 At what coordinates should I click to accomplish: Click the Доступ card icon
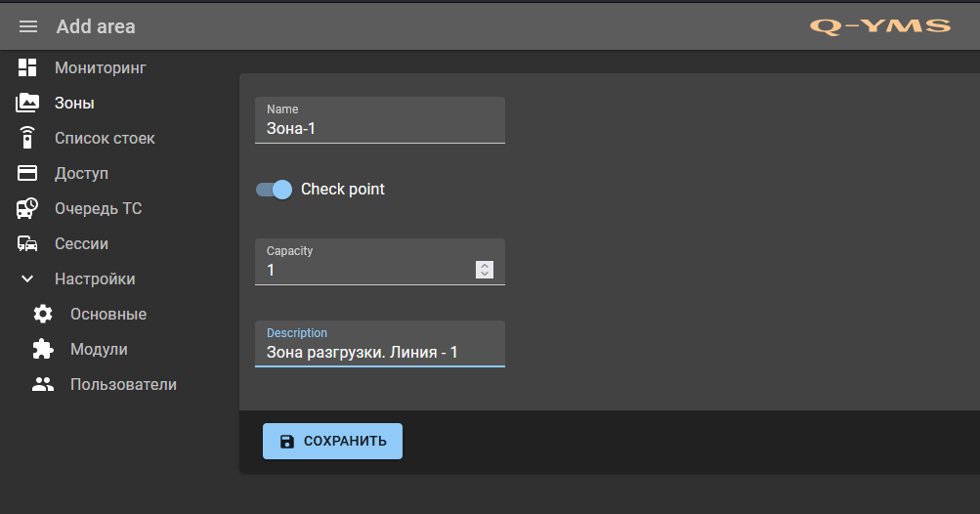point(27,173)
